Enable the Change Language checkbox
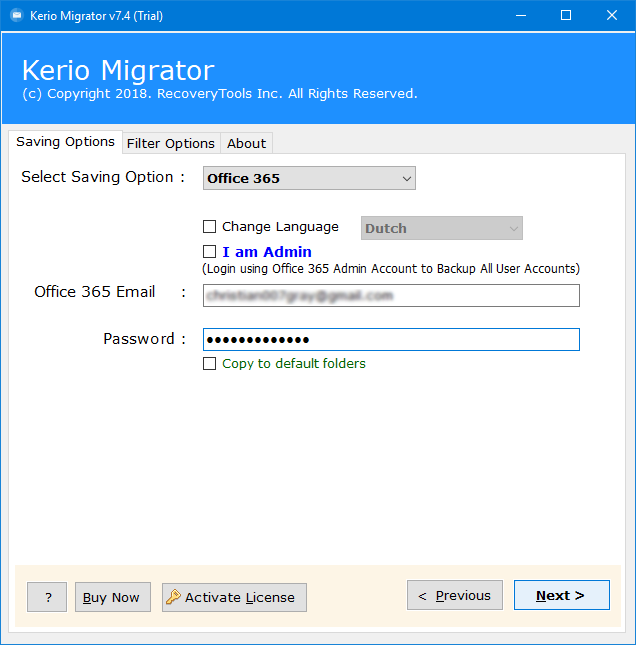The width and height of the screenshot is (636, 645). click(209, 227)
